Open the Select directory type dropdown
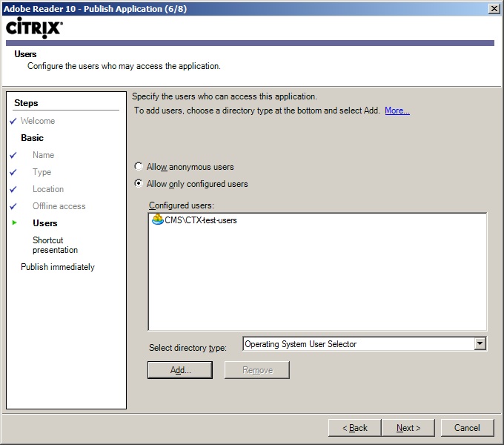504x445 pixels. point(480,343)
